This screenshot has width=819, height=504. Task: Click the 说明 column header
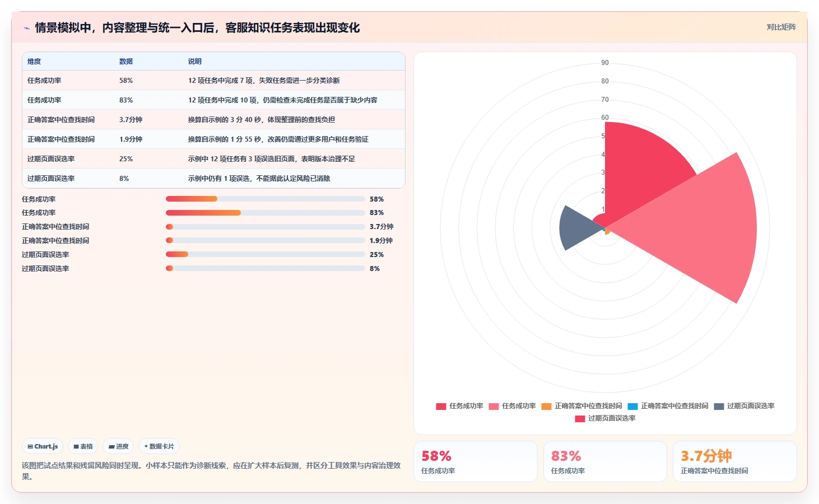tap(195, 62)
